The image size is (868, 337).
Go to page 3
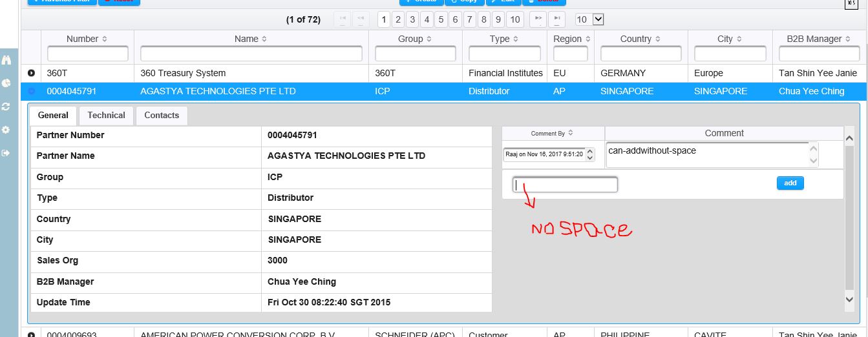click(x=412, y=19)
